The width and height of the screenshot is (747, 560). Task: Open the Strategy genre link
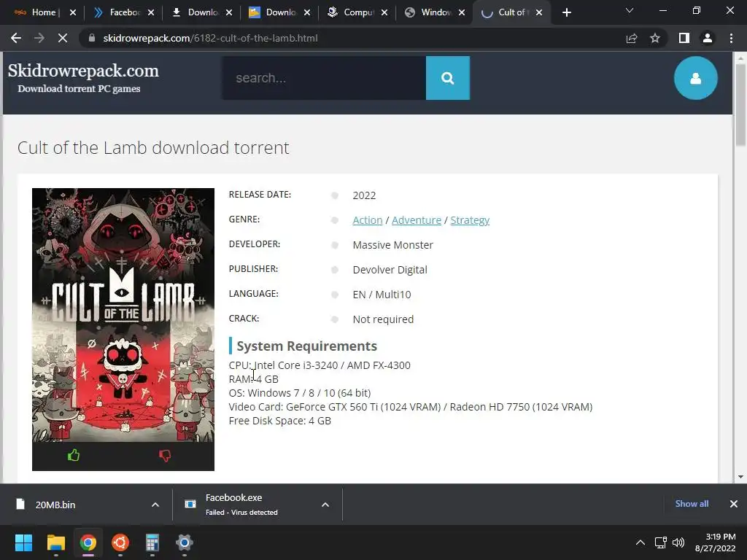pos(470,220)
